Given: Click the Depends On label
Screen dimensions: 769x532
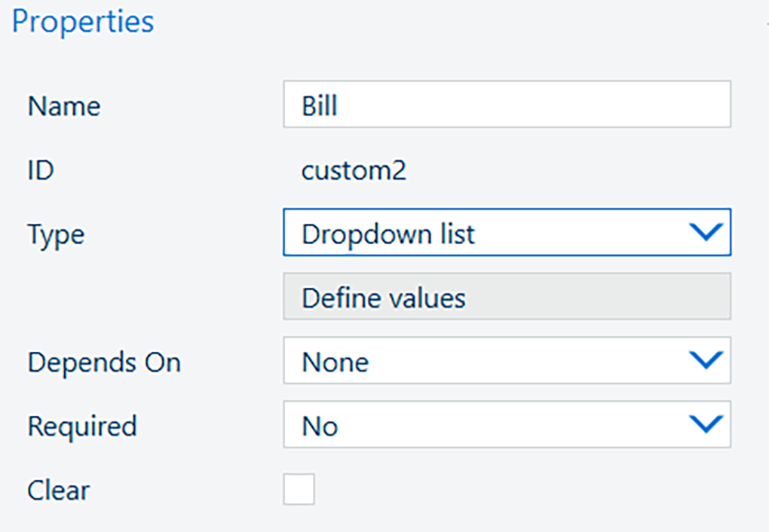Looking at the screenshot, I should click(x=104, y=362).
